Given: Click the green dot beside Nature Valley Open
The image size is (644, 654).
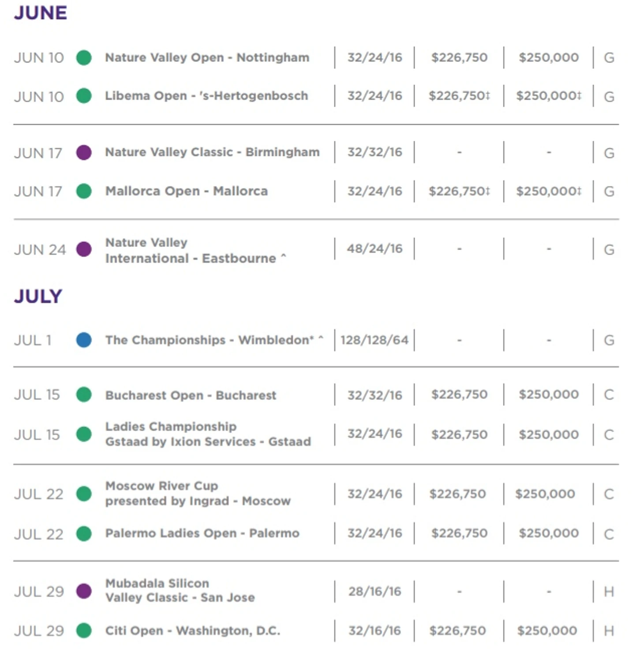Looking at the screenshot, I should tap(84, 57).
